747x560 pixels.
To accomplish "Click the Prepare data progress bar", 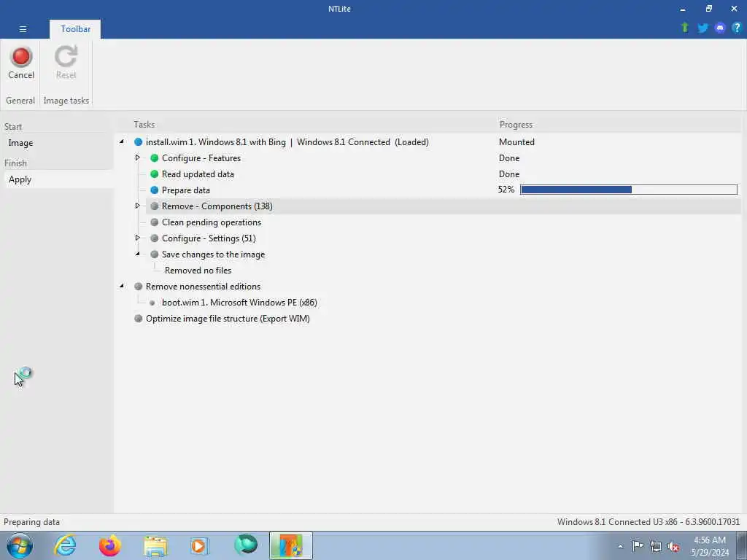I will tap(628, 190).
